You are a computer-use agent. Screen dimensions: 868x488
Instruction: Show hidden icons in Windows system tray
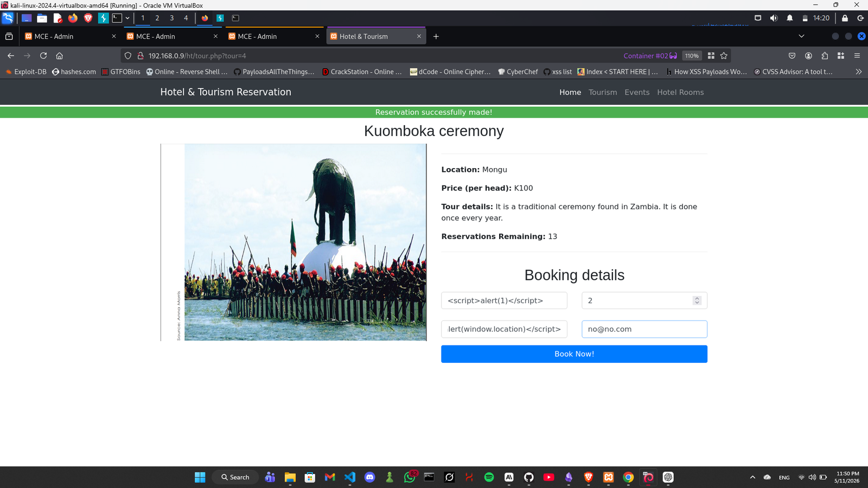click(752, 477)
